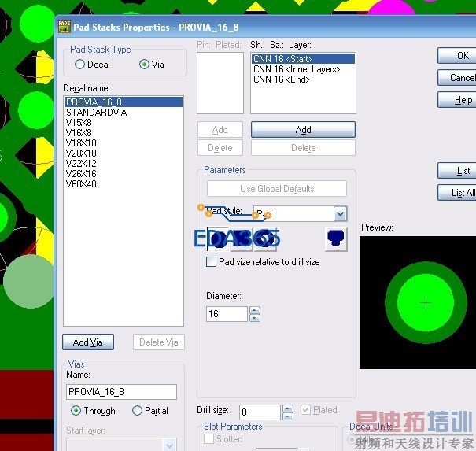The height and width of the screenshot is (451, 476).
Task: Open Help for pad stacks
Action: pos(457,100)
